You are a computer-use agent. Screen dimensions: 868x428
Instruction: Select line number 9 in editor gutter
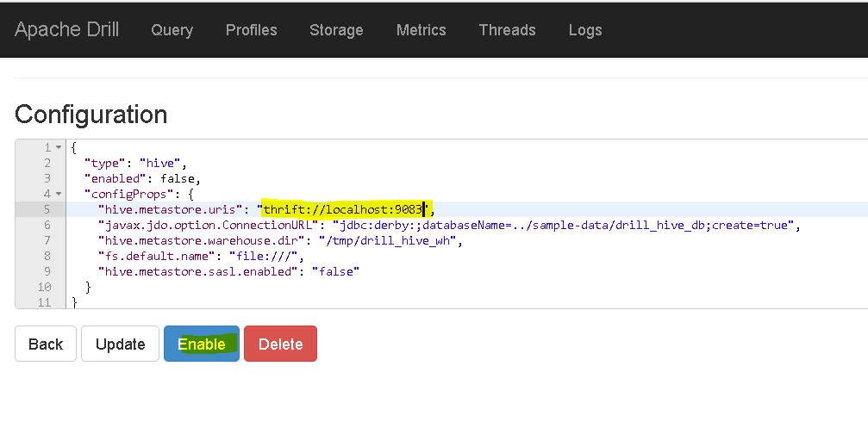pyautogui.click(x=47, y=271)
